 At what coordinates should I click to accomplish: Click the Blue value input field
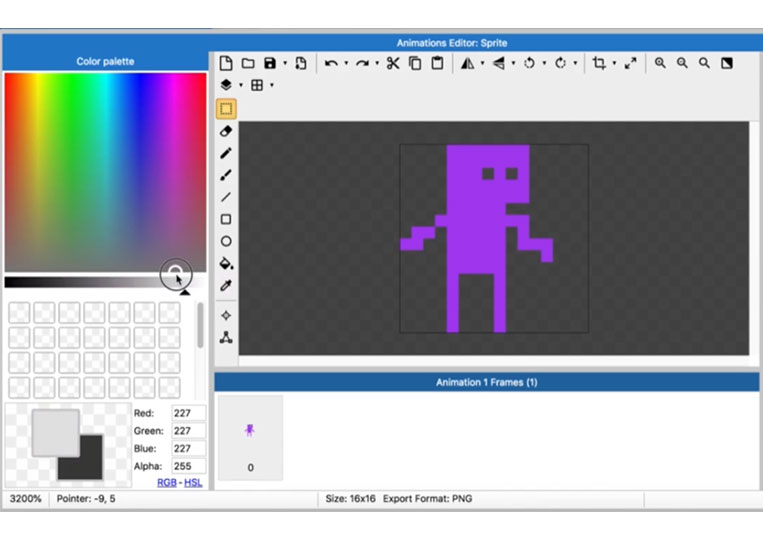pos(189,449)
